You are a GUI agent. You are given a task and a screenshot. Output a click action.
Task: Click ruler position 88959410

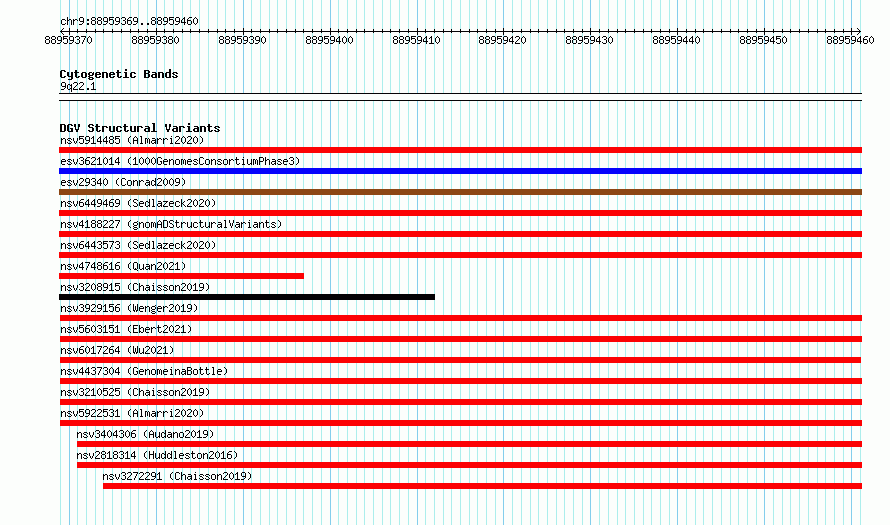pyautogui.click(x=416, y=40)
